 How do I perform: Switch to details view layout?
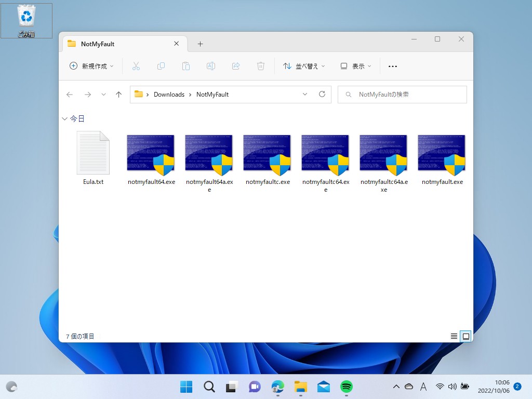(454, 336)
